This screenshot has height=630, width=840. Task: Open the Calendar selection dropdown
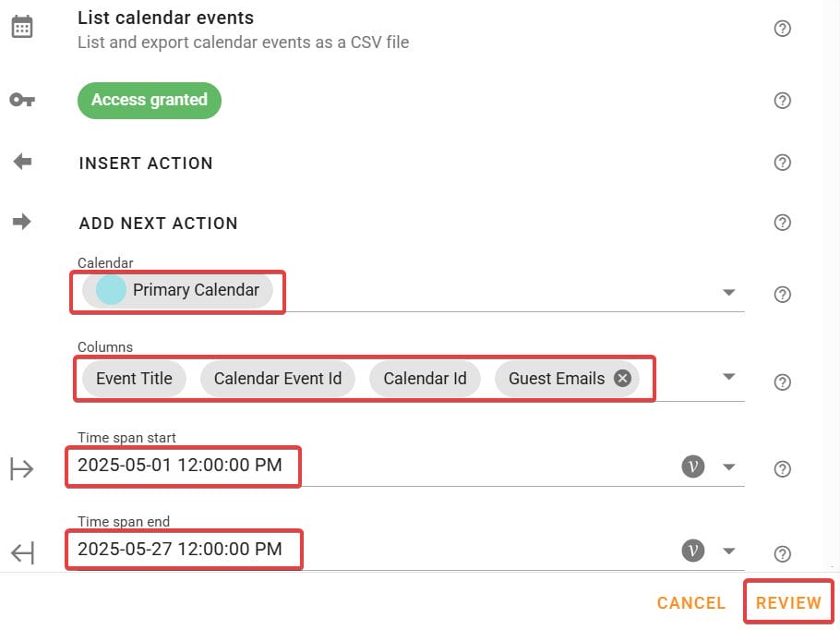(729, 292)
